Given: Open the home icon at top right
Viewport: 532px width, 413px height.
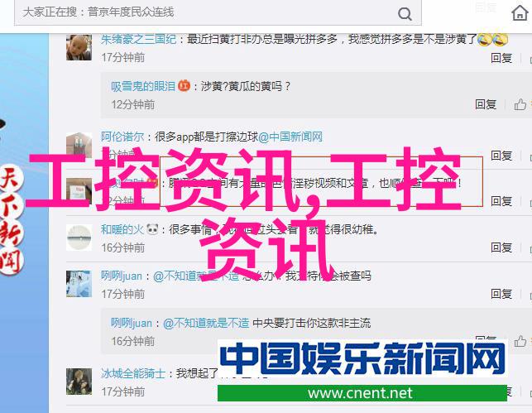Looking at the screenshot, I should point(520,13).
